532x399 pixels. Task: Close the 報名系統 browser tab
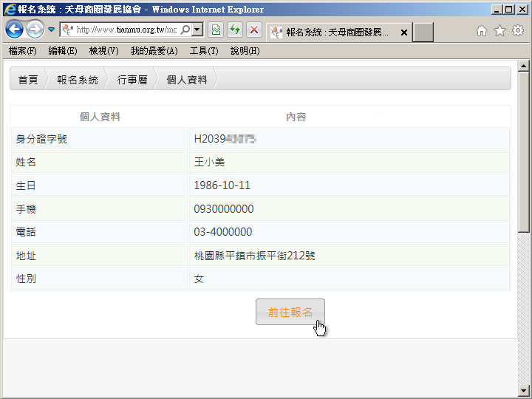coord(404,33)
